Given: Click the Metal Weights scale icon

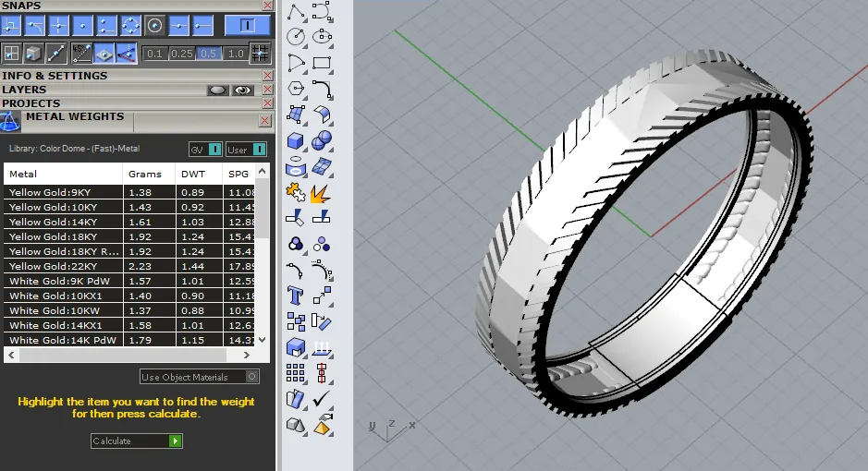Looking at the screenshot, I should point(10,122).
